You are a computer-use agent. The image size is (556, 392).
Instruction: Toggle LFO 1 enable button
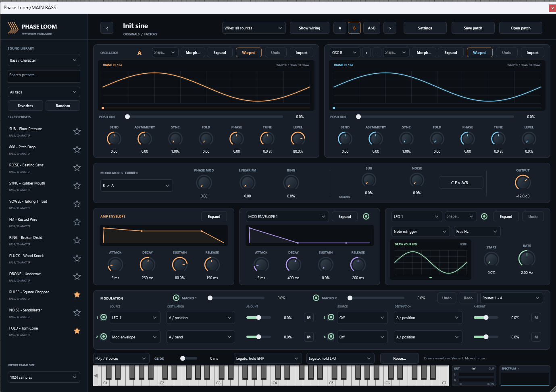click(484, 217)
